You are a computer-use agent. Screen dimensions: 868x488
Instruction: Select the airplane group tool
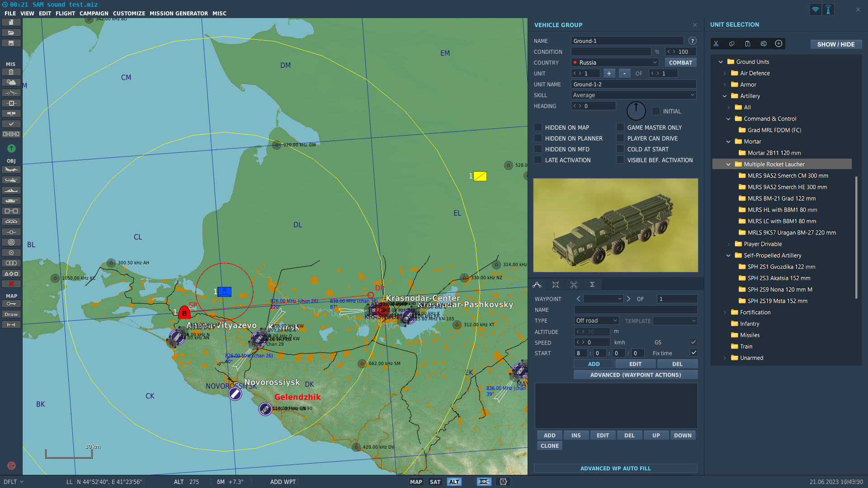coord(11,169)
